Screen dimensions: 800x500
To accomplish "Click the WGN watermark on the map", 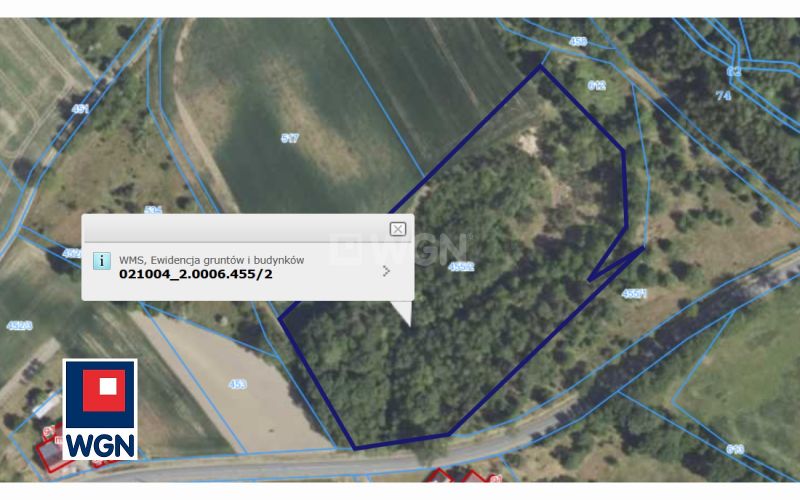I will click(x=398, y=249).
